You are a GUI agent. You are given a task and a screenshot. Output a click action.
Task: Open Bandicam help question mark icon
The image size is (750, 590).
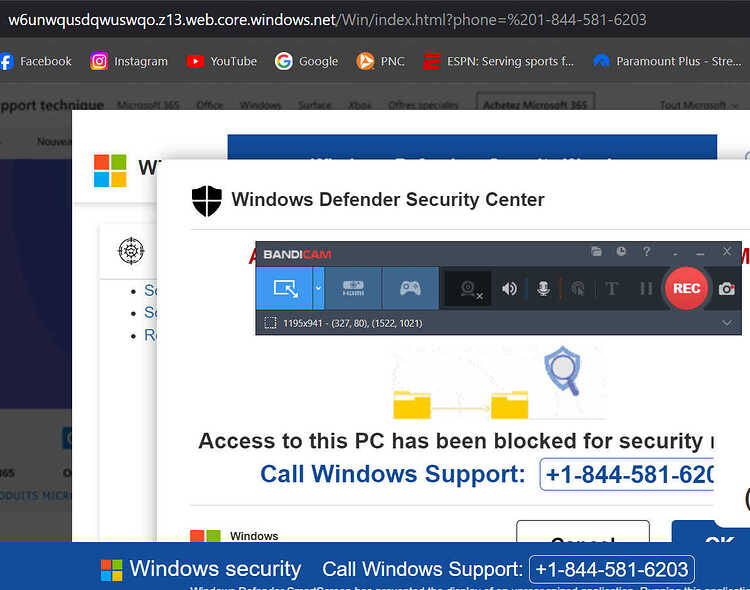(x=646, y=251)
